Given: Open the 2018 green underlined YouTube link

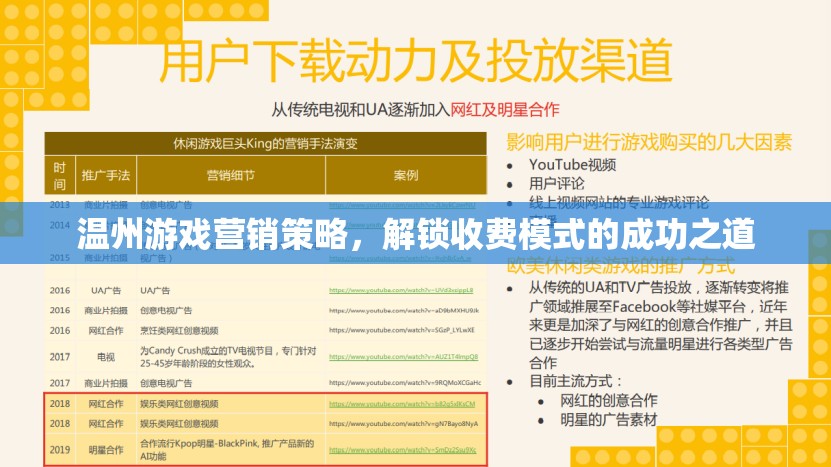Looking at the screenshot, I should click(402, 404).
